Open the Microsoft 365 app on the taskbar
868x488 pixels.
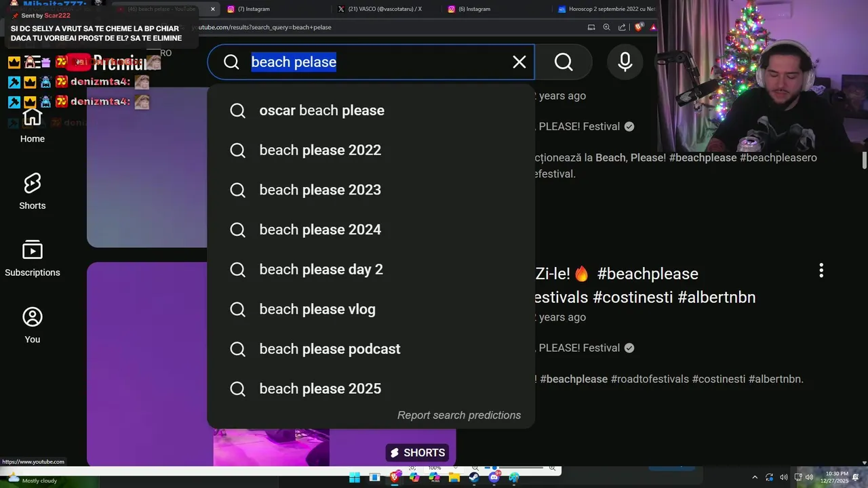[434, 478]
